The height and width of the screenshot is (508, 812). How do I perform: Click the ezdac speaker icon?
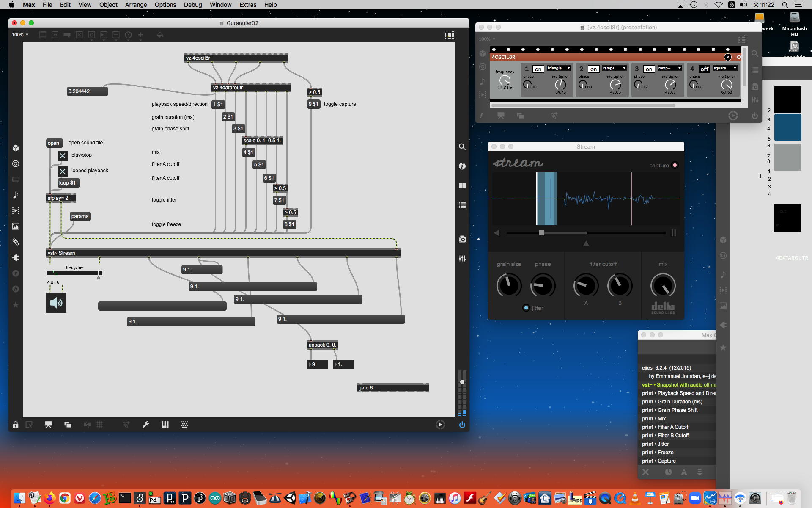tap(56, 303)
